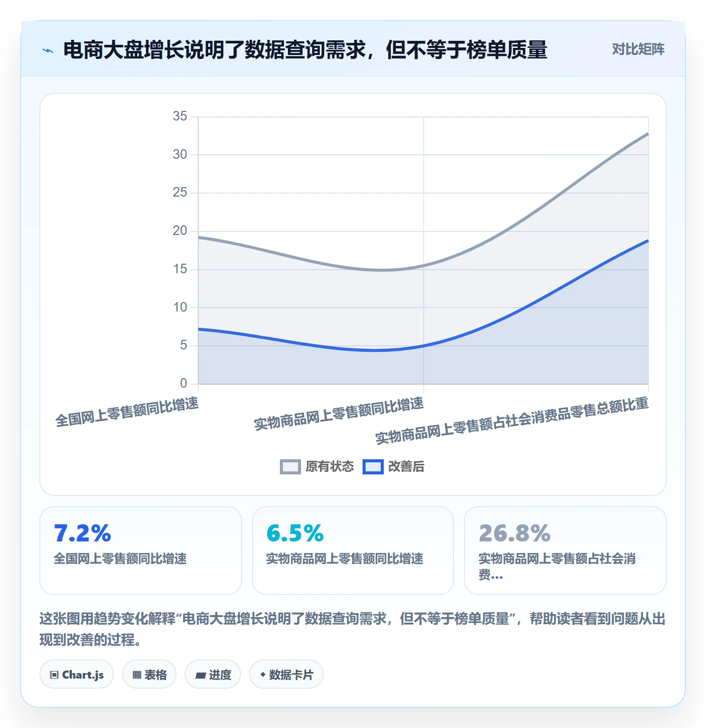Click the lightning bolt icon in header
Image resolution: width=706 pixels, height=728 pixels.
click(48, 50)
